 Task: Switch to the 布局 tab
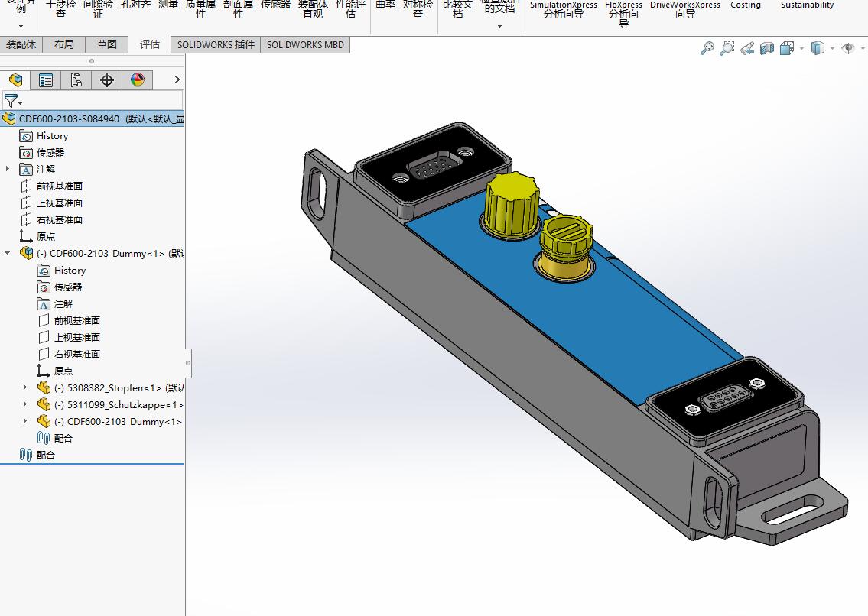[x=63, y=44]
